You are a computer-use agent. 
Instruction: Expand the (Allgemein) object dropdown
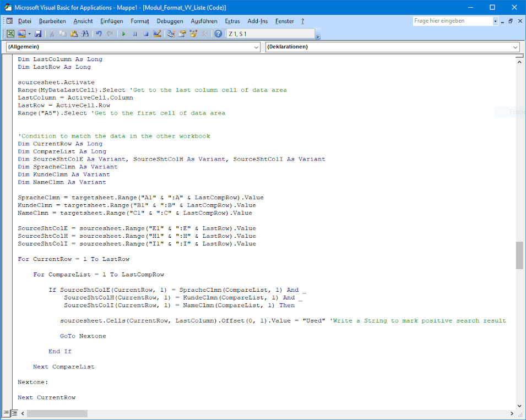256,47
